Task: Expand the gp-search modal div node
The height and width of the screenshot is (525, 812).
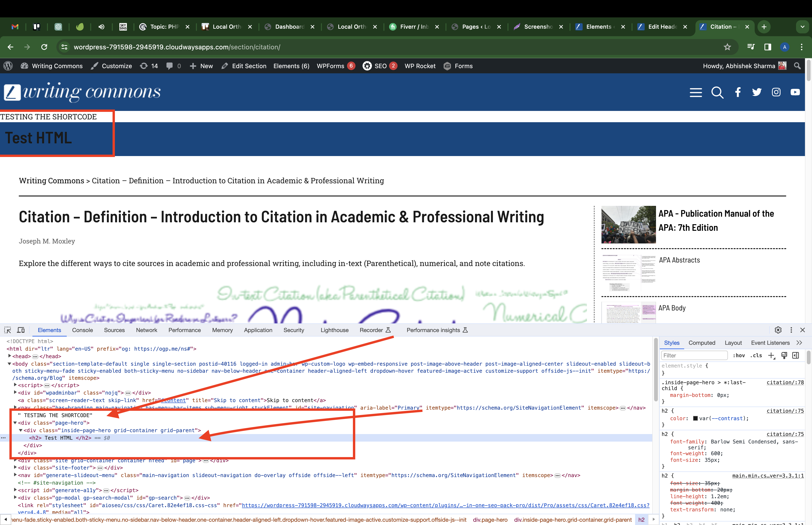Action: pyautogui.click(x=15, y=497)
